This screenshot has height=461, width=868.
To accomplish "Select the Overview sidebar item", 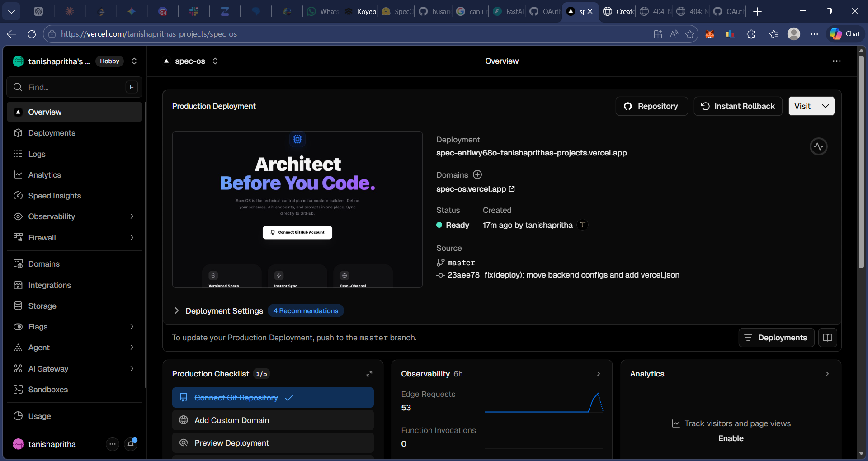I will (x=74, y=112).
